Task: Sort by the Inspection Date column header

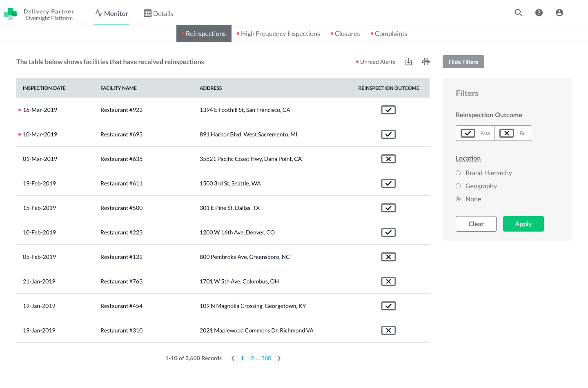Action: [x=44, y=88]
